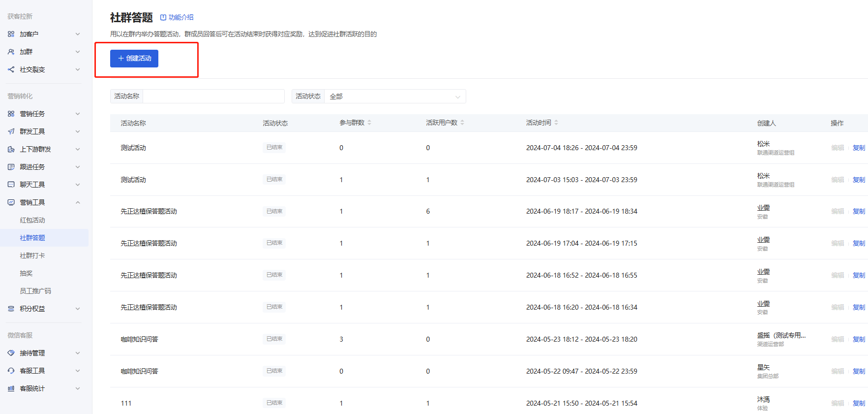Sort the table by 活跃用户数
868x414 pixels.
462,123
